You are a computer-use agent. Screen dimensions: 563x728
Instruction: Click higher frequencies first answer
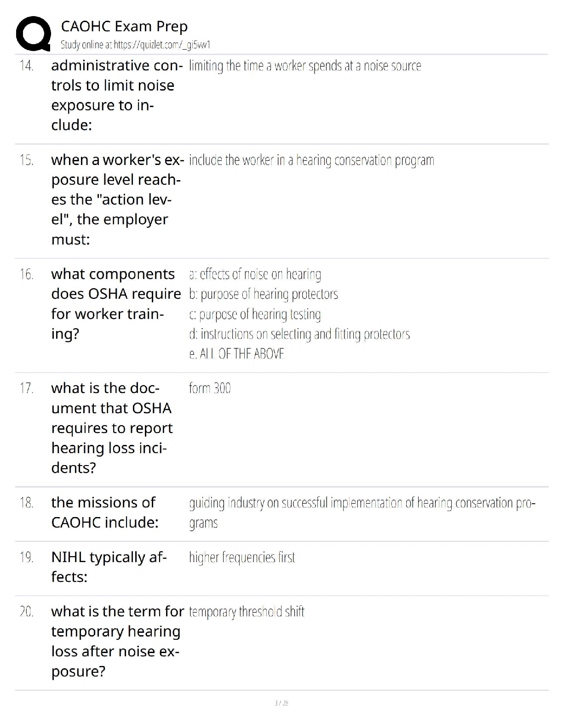(x=242, y=557)
